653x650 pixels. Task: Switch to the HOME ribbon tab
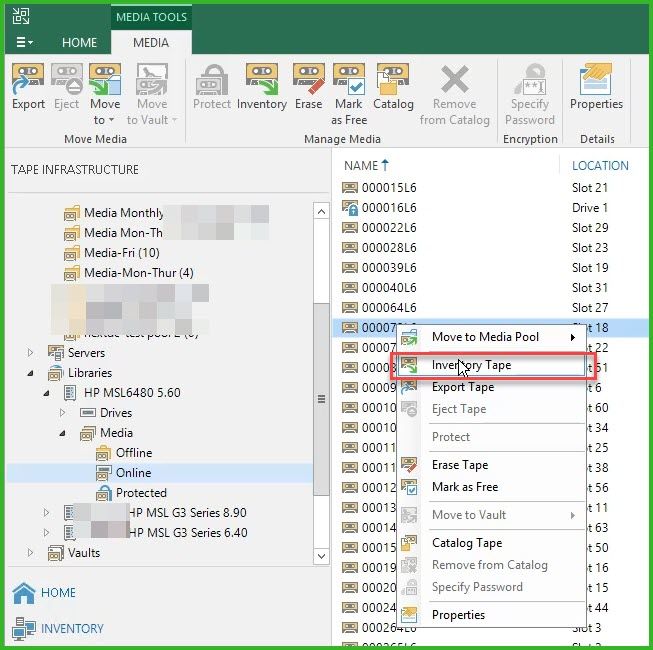click(80, 43)
